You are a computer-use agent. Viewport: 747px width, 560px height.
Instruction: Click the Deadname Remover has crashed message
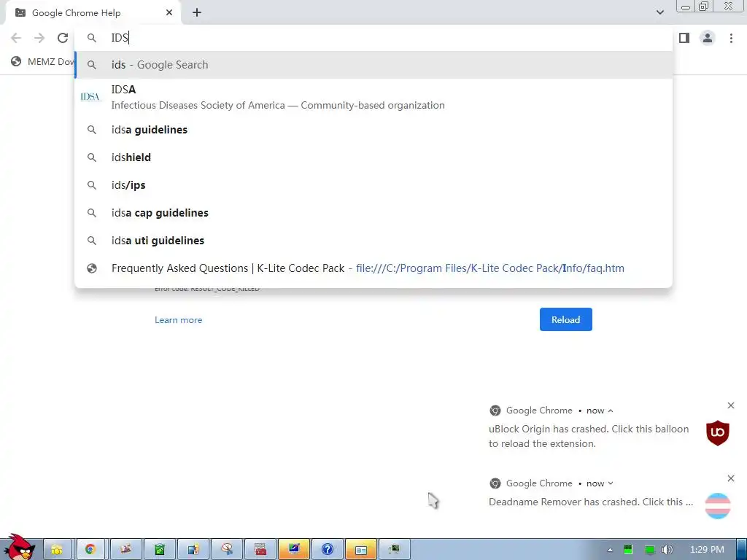point(591,502)
